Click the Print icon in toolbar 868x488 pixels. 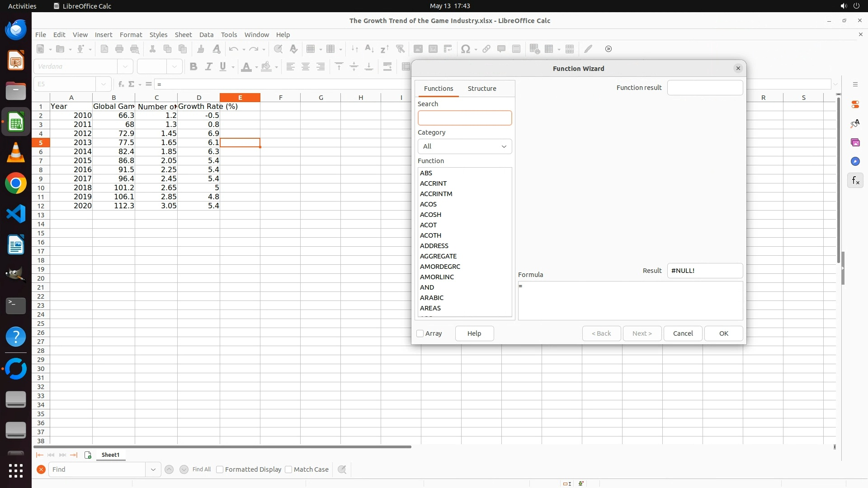click(x=119, y=49)
